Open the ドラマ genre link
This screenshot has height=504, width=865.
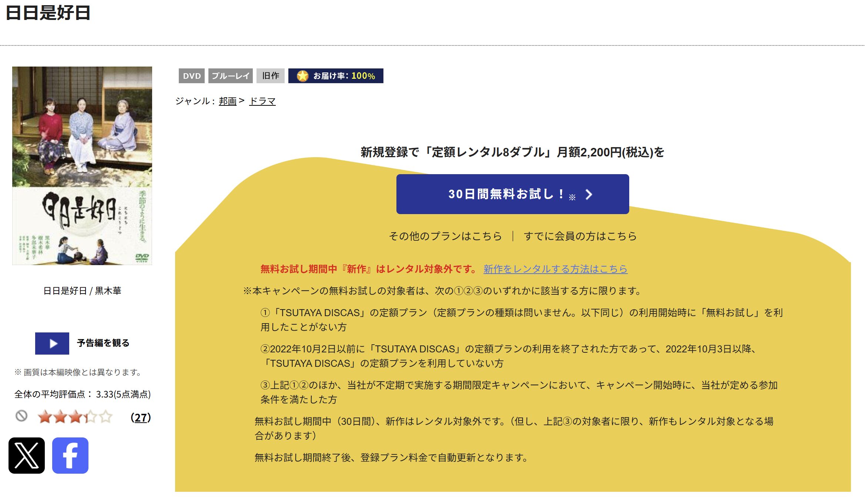click(262, 101)
